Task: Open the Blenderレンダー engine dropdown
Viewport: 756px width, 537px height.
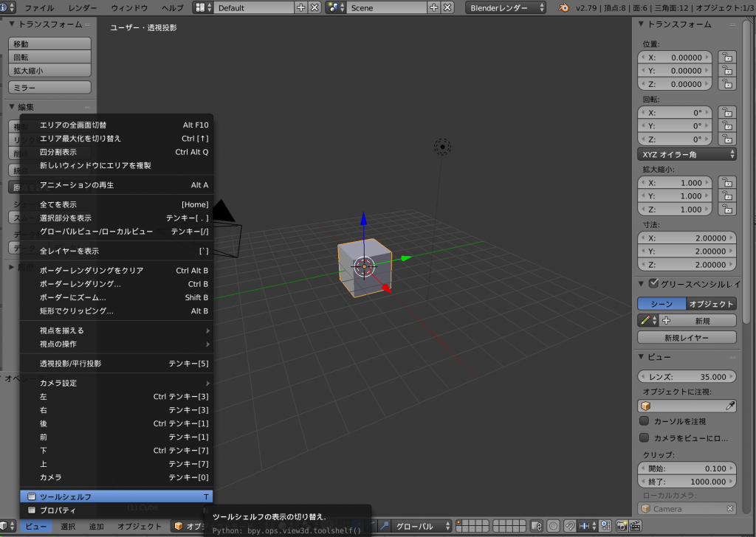Action: (x=505, y=7)
